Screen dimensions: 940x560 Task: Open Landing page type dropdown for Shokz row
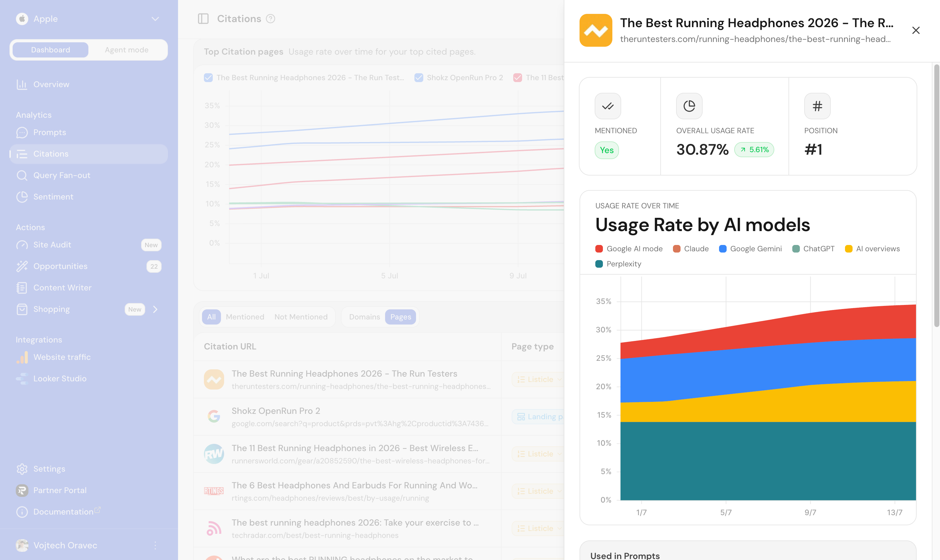click(x=538, y=417)
